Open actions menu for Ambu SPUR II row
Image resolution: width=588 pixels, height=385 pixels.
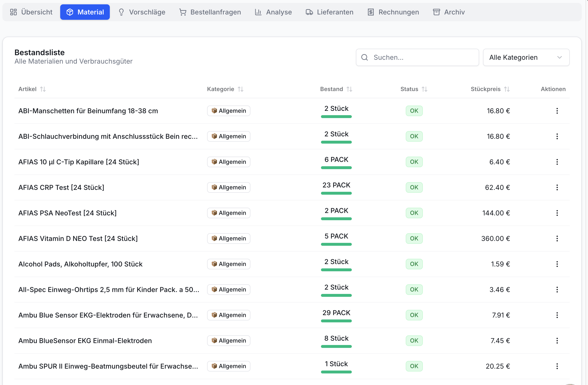click(x=557, y=366)
